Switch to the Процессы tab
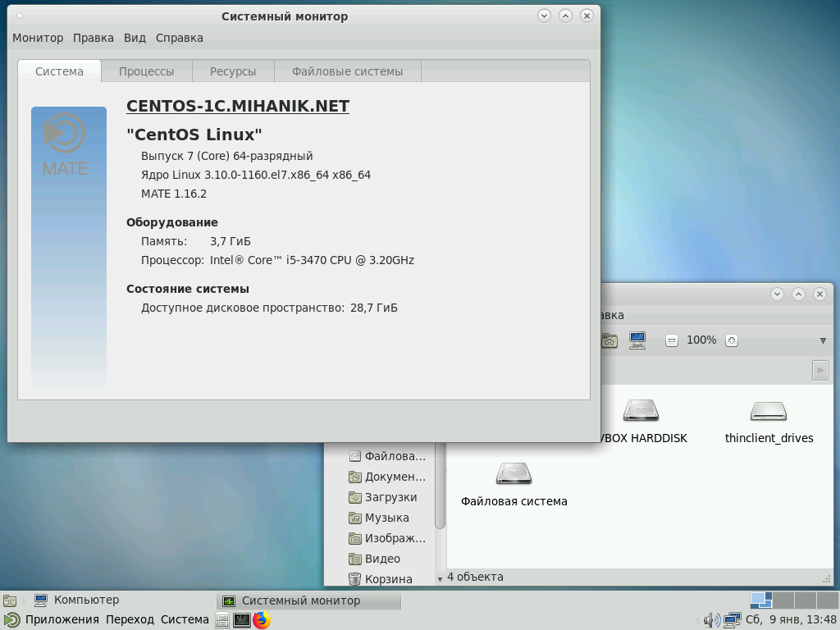 (146, 71)
